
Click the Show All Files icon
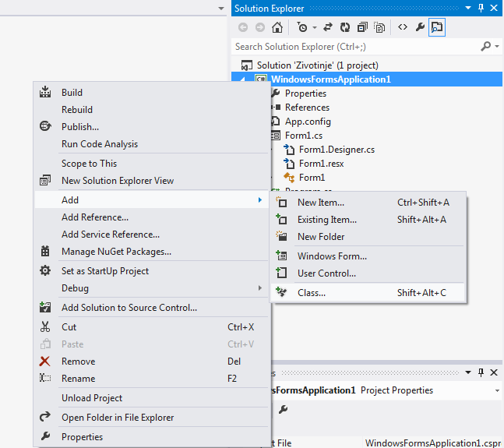click(x=380, y=27)
